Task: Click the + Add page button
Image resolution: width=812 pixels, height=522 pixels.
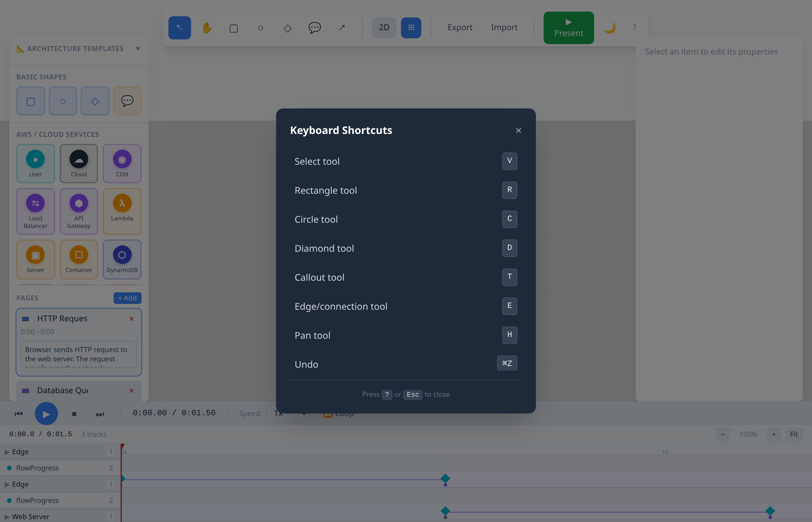Action: (x=127, y=298)
